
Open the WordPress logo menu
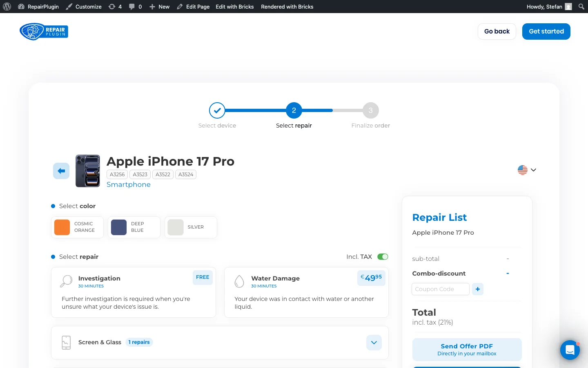point(7,7)
